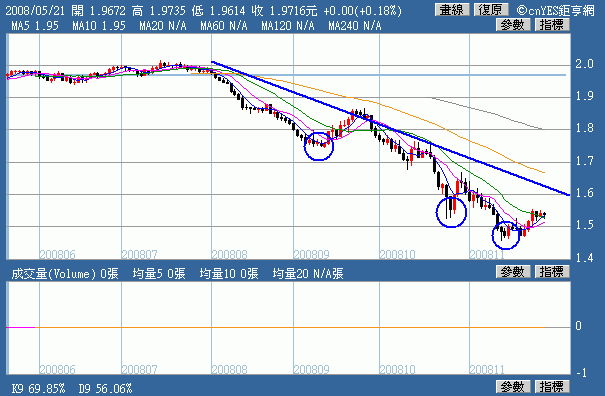
Task: Click 200811 date label in price chart
Action: pyautogui.click(x=487, y=254)
